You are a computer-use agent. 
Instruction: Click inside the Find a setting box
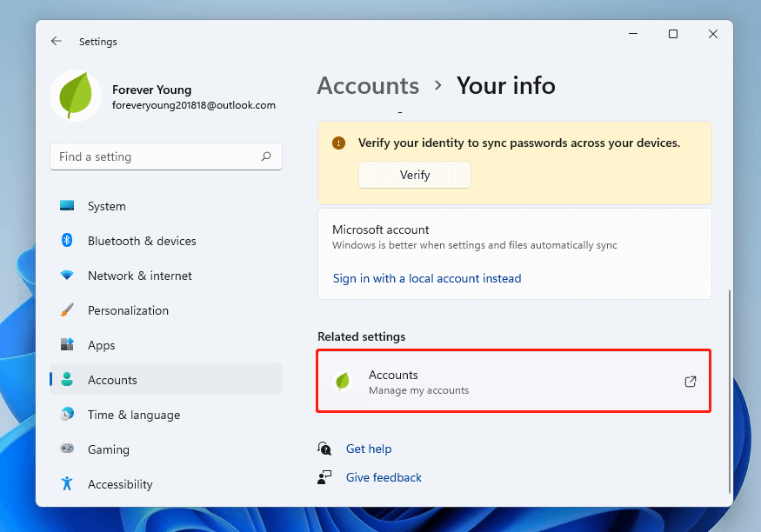tap(157, 156)
